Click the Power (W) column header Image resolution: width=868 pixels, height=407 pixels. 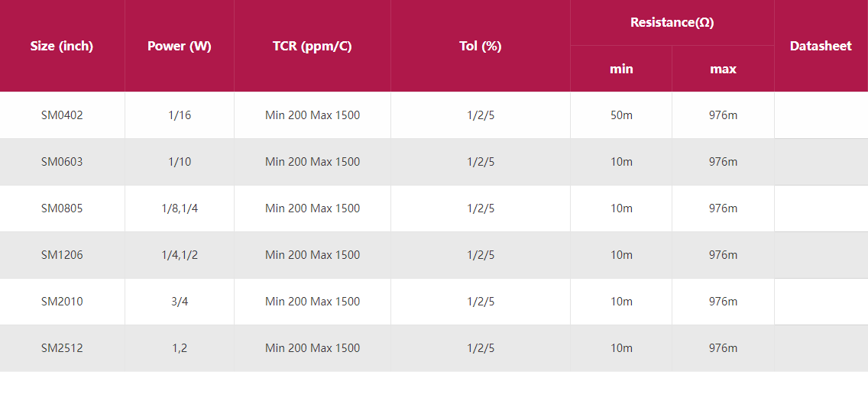(180, 46)
